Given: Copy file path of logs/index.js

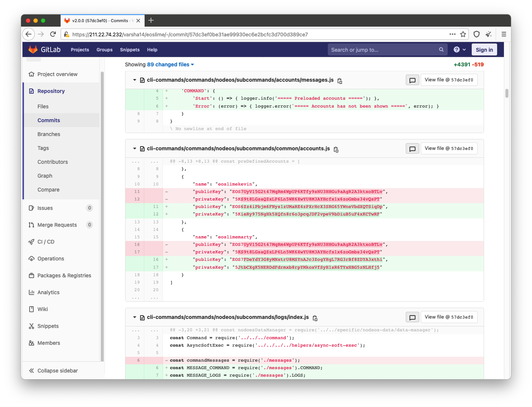Looking at the screenshot, I should (315, 318).
